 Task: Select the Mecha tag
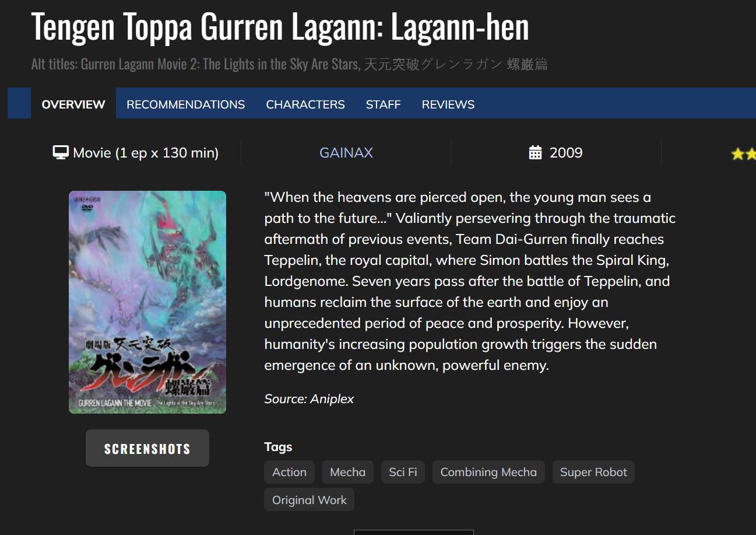coord(347,472)
